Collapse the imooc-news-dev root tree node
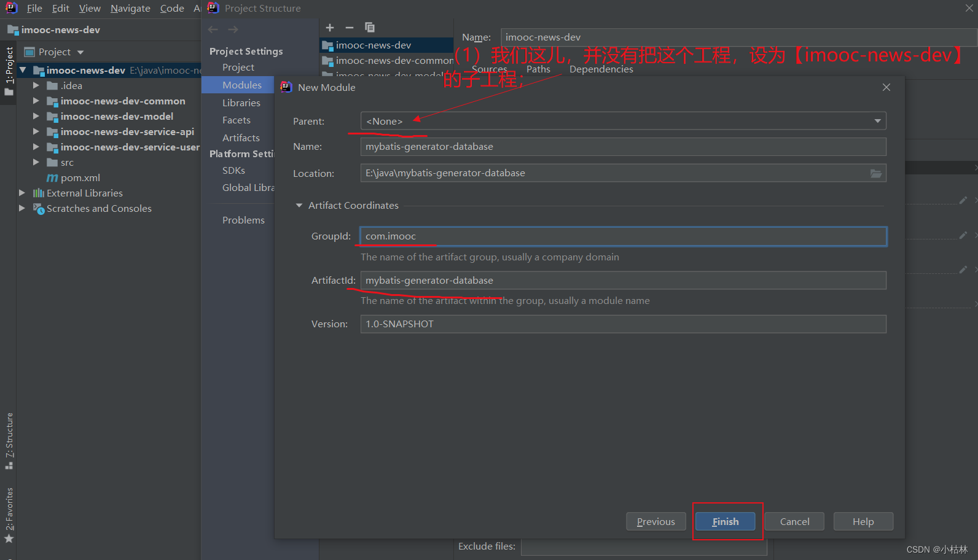This screenshot has width=978, height=560. click(x=23, y=70)
